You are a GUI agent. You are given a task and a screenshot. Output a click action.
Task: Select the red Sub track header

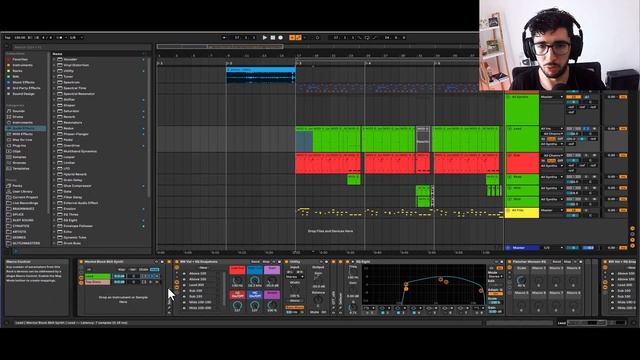(522, 163)
